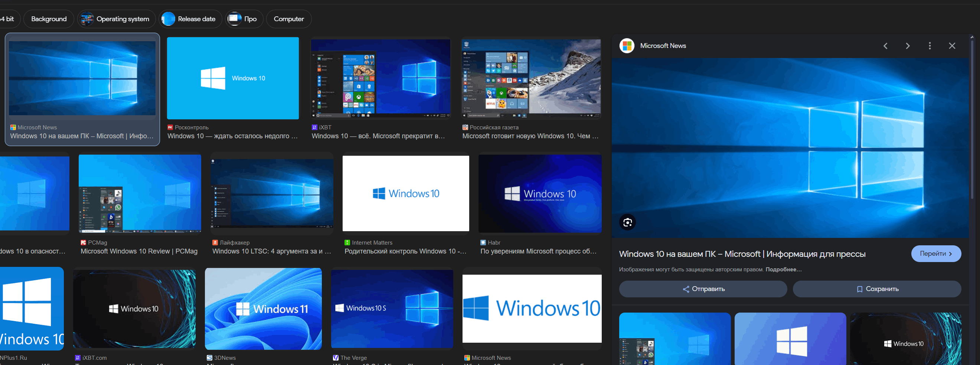Open caption 'Microsoft готовит новую Windows 10'
Image resolution: width=980 pixels, height=365 pixels.
[x=530, y=136]
